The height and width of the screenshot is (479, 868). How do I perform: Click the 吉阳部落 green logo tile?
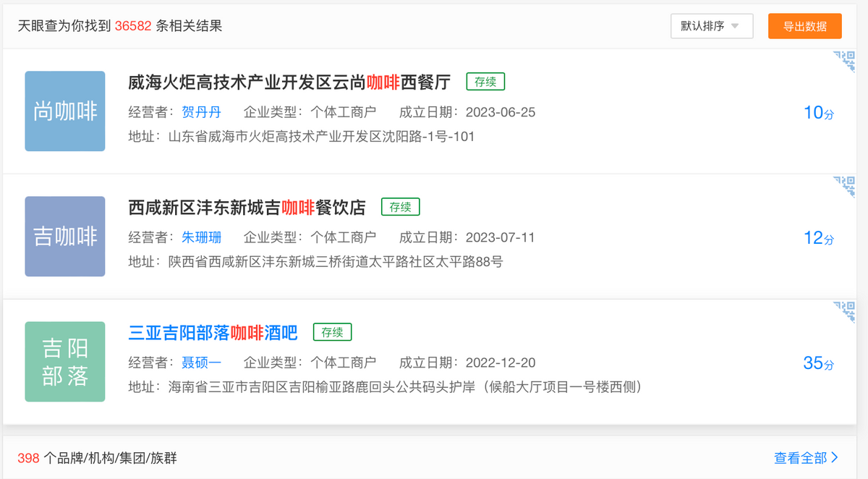tap(65, 362)
